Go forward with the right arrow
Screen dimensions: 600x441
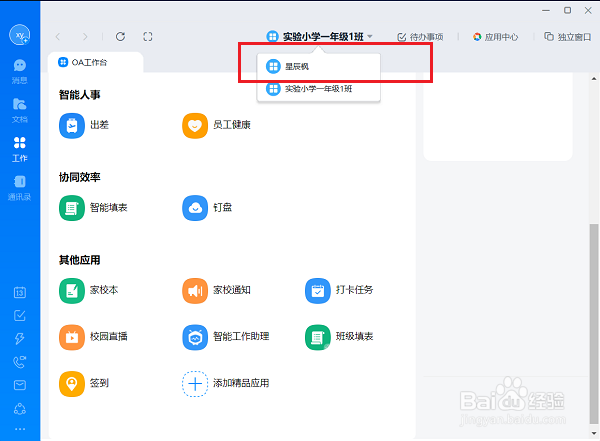pyautogui.click(x=85, y=37)
